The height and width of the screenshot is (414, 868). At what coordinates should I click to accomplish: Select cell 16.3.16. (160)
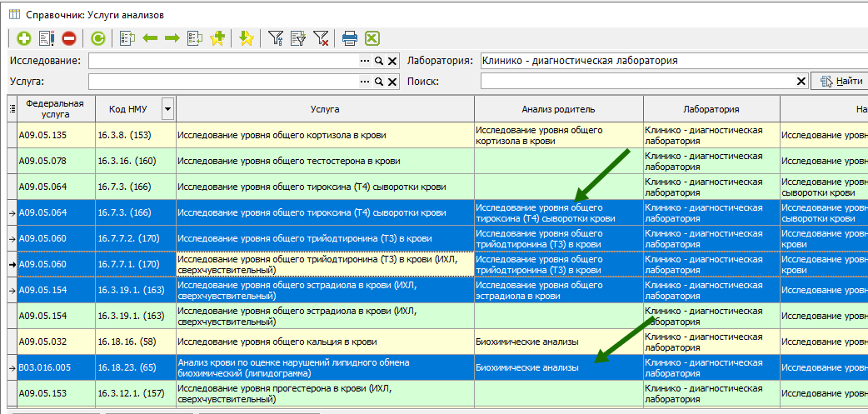coord(136,161)
